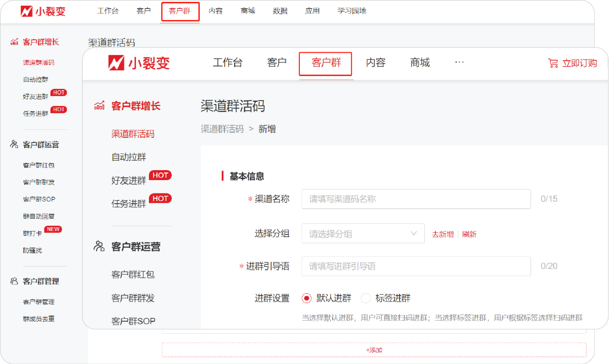
Task: Click the chevron arrow in 请选择分组 box
Action: [x=413, y=233]
